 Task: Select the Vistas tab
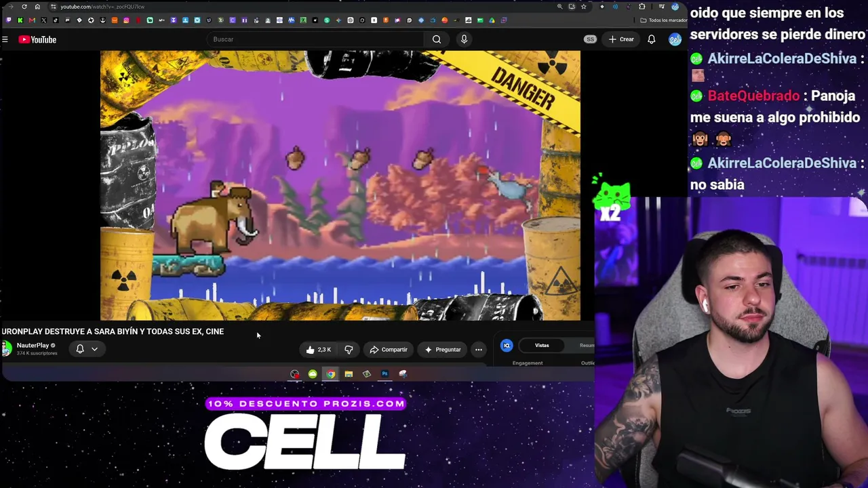[x=542, y=346]
